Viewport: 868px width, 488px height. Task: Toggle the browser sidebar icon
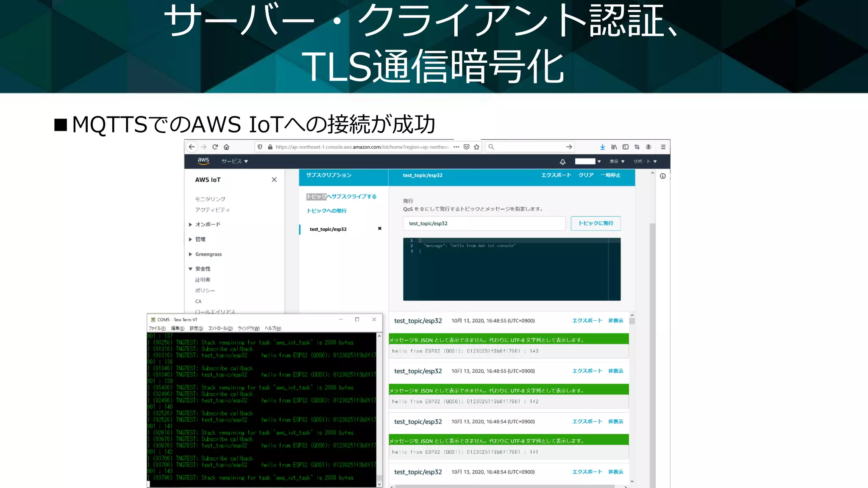click(x=626, y=147)
